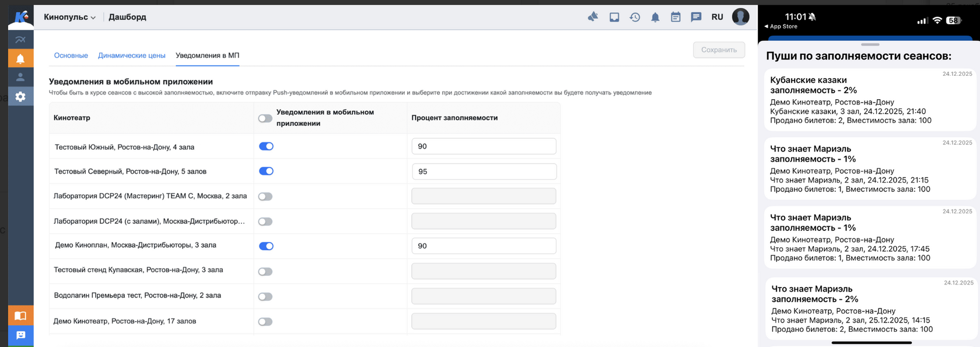Switch to the Основные tab
Image resolution: width=980 pixels, height=347 pixels.
[71, 55]
